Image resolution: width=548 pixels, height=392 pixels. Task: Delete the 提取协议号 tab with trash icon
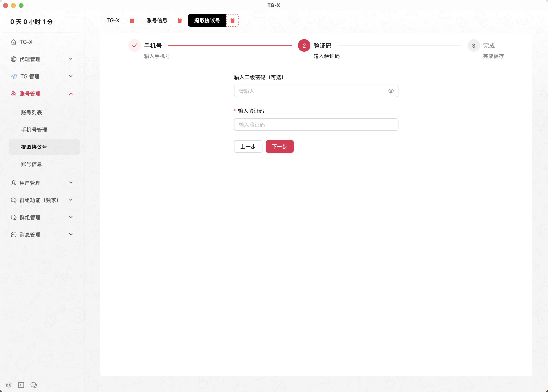[233, 21]
